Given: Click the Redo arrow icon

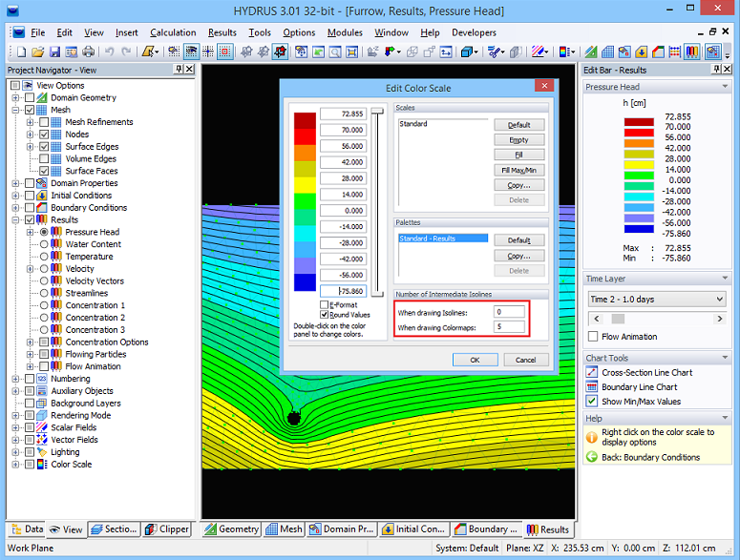Looking at the screenshot, I should (x=126, y=52).
